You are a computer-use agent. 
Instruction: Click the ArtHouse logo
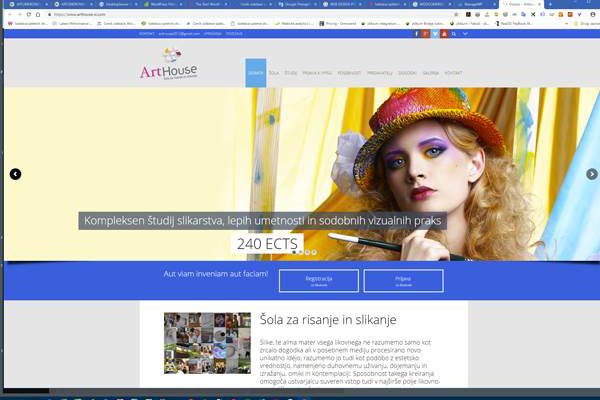pos(169,64)
